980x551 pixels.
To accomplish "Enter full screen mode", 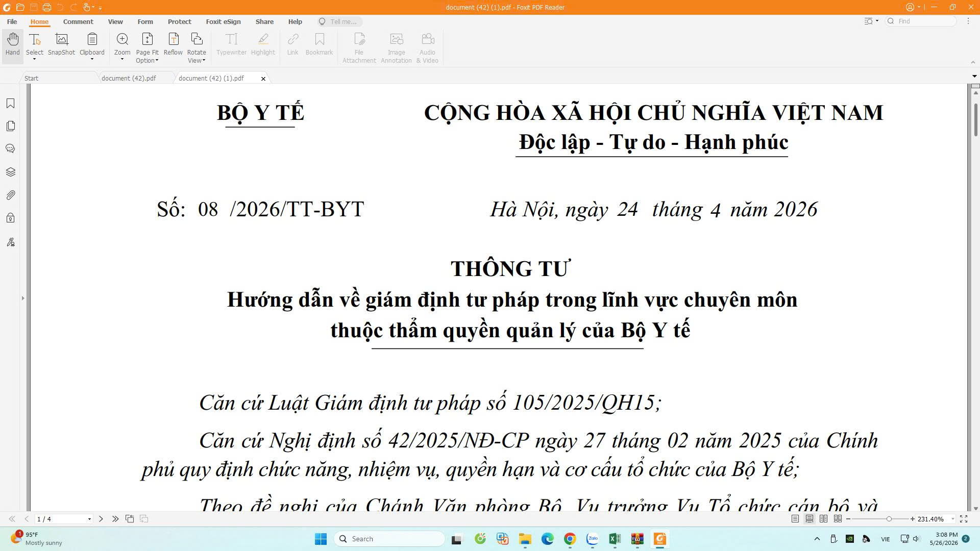I will [x=964, y=519].
